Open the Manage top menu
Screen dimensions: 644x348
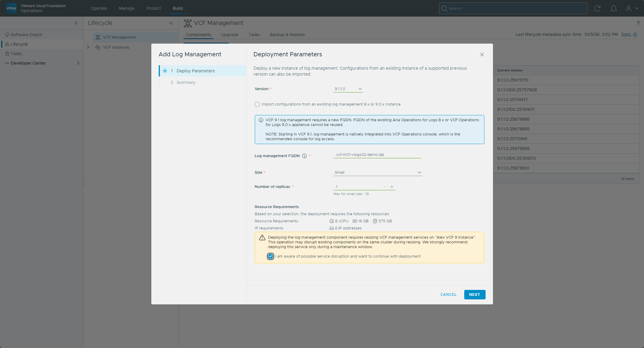coord(127,8)
